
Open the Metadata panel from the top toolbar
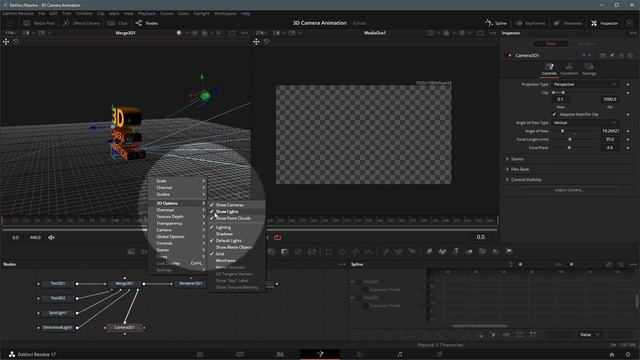(x=568, y=23)
